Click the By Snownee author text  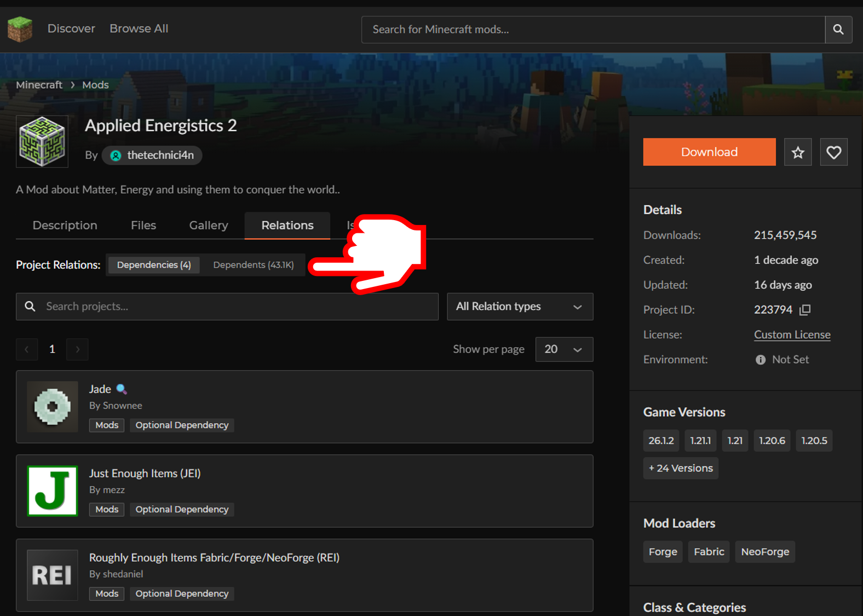click(116, 406)
